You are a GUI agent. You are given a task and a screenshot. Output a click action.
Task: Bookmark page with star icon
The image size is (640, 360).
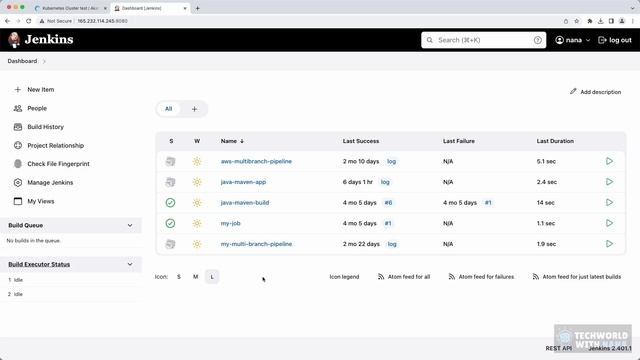pyautogui.click(x=577, y=21)
